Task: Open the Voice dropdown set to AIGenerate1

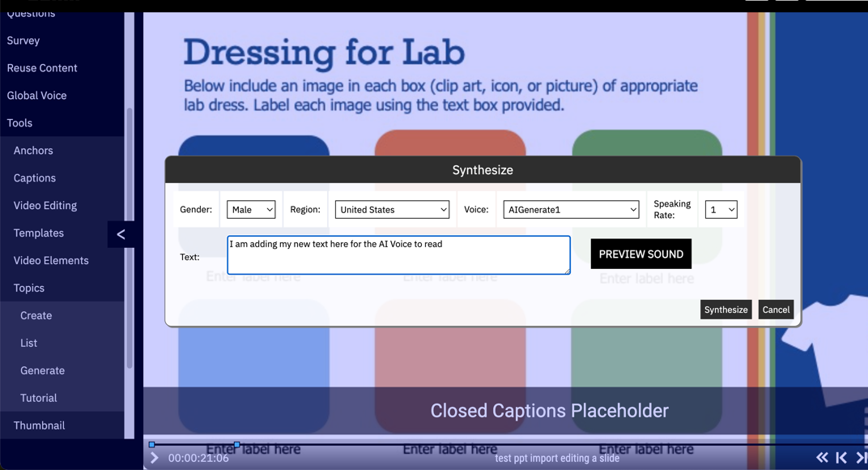Action: coord(571,209)
